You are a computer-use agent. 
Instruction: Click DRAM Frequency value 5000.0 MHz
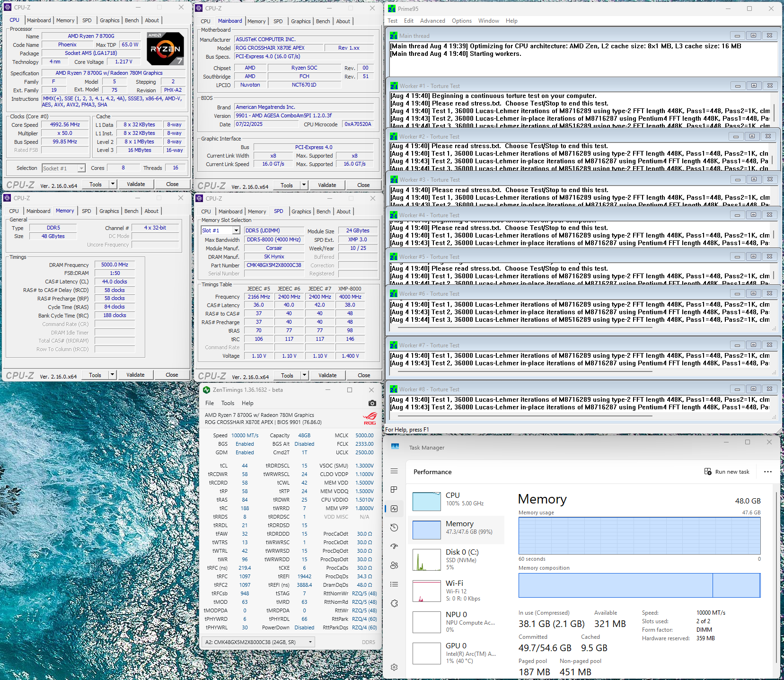pos(115,265)
